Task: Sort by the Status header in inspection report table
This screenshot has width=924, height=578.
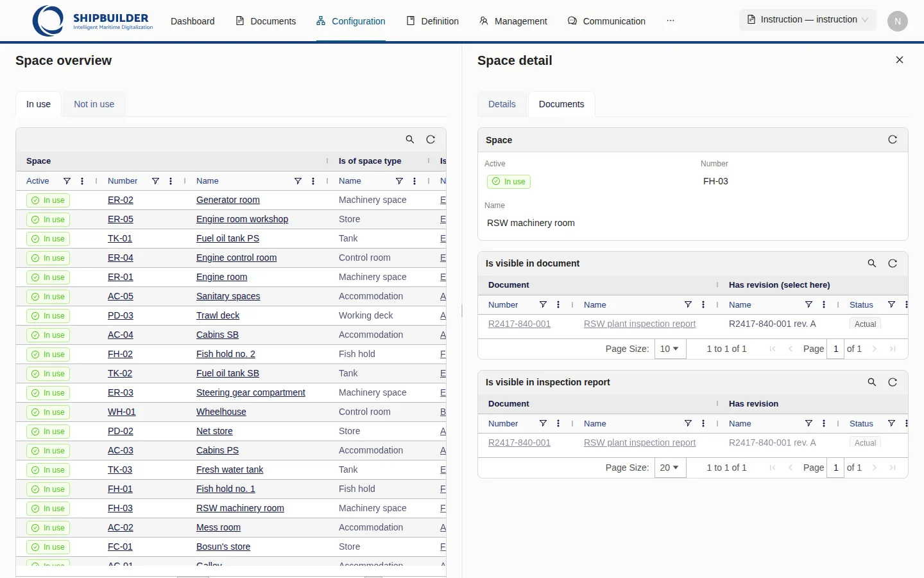Action: click(x=861, y=423)
